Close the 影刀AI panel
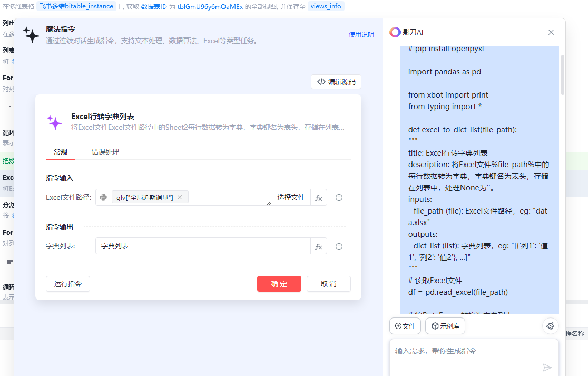Image resolution: width=588 pixels, height=376 pixels. [x=551, y=32]
